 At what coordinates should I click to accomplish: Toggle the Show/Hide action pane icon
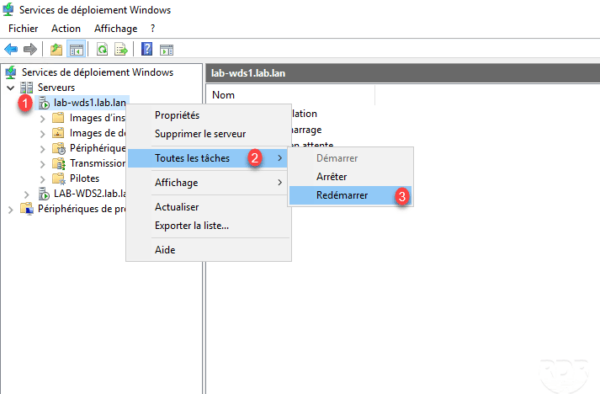[x=166, y=50]
